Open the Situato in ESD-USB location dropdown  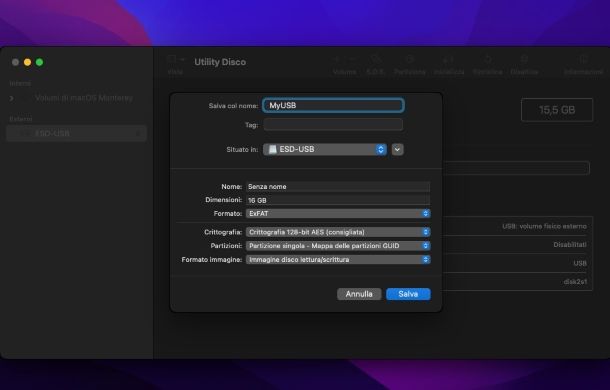coord(325,149)
